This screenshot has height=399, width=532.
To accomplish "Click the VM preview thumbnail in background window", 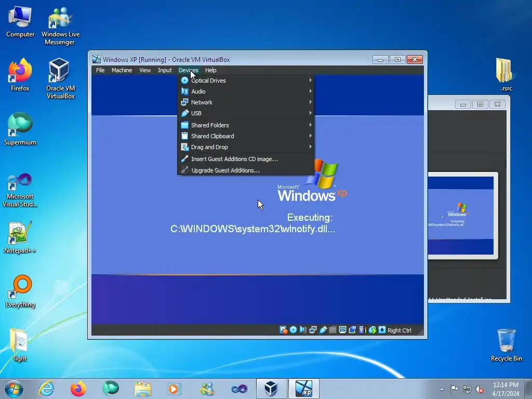I will tap(463, 216).
